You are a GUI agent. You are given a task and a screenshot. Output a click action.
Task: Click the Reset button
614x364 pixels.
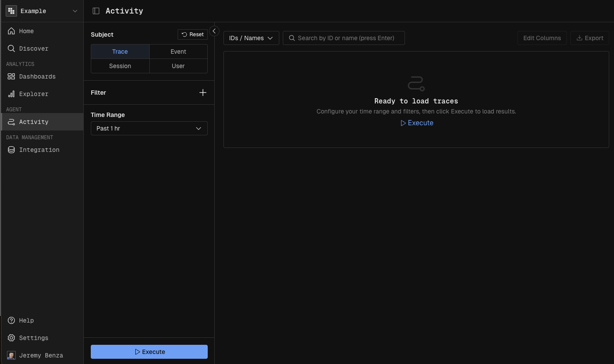click(x=192, y=34)
